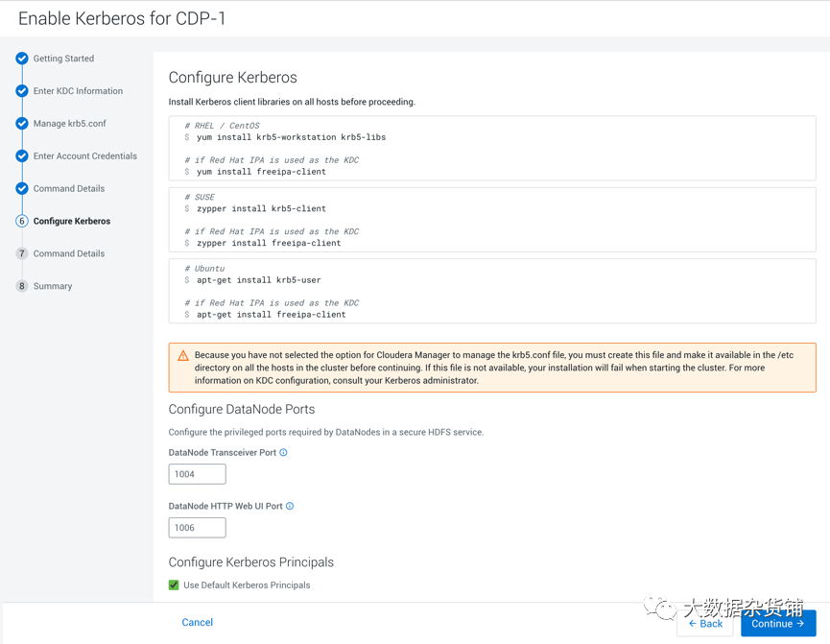Click the step 6 Configure Kerberos circle icon
This screenshot has height=644, width=830.
coord(22,222)
